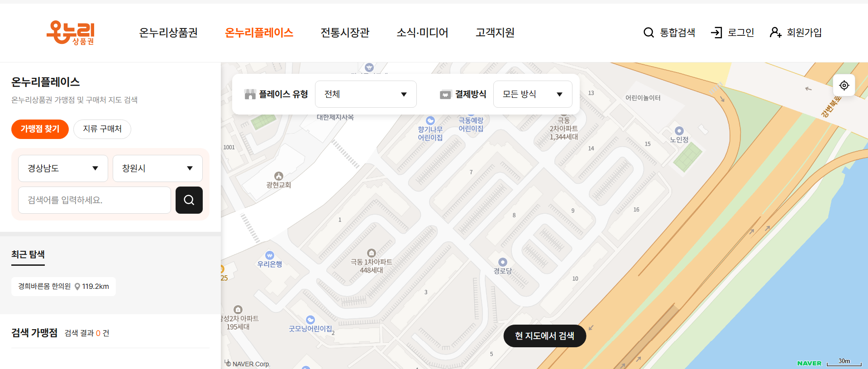Click the 굿모닝어린이집 map marker
The image size is (868, 369).
click(x=310, y=320)
